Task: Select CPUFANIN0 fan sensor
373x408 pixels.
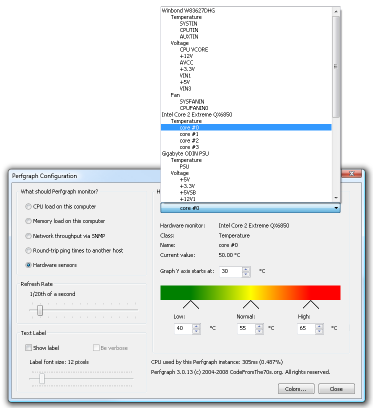Action: [194, 108]
